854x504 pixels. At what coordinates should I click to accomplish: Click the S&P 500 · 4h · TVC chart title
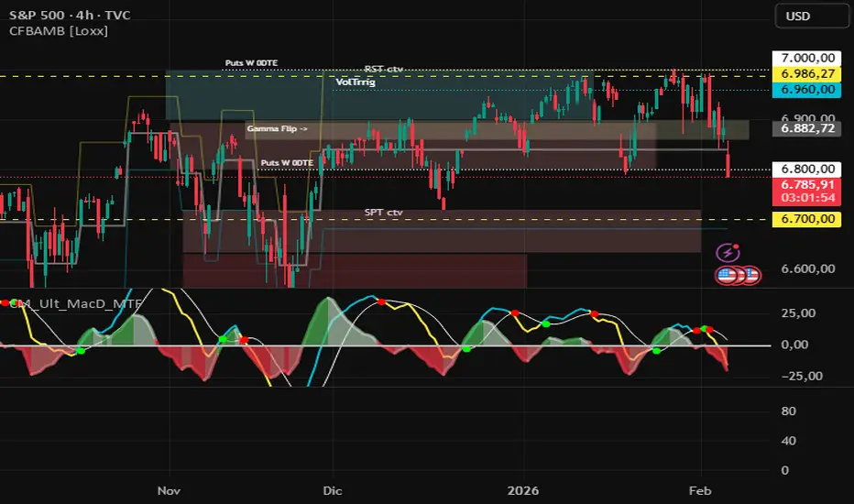tap(70, 15)
